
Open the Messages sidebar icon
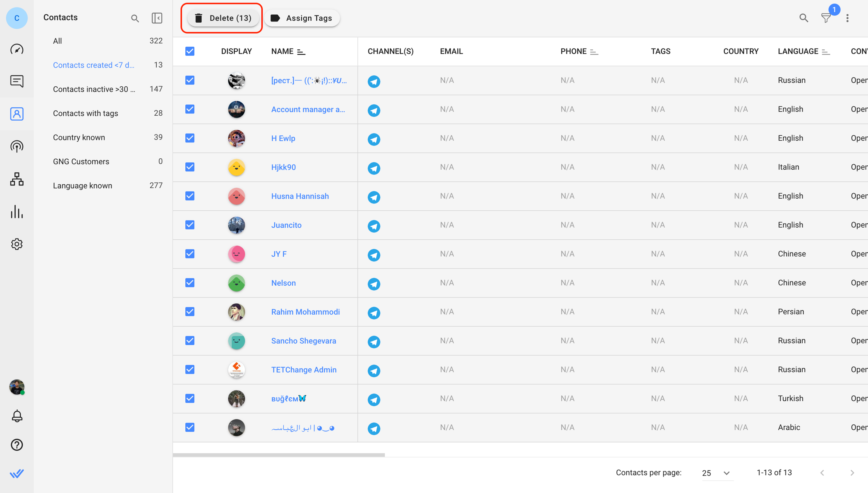point(17,81)
